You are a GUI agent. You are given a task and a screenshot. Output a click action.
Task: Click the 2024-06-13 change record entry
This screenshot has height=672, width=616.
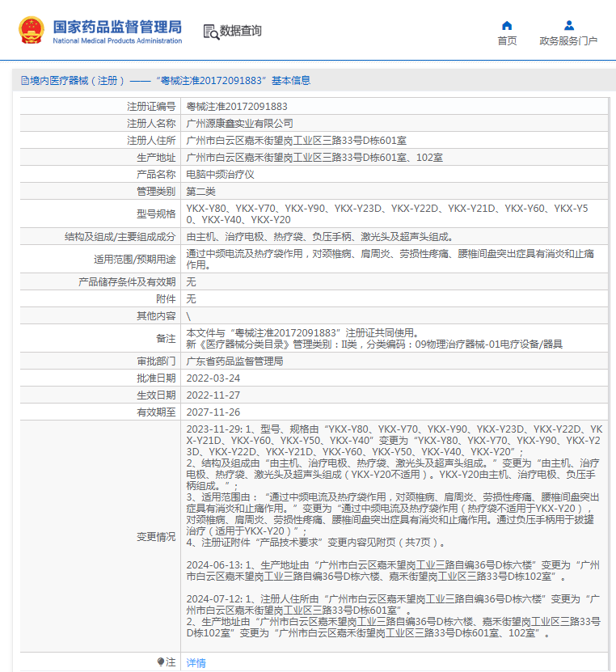tap(393, 571)
